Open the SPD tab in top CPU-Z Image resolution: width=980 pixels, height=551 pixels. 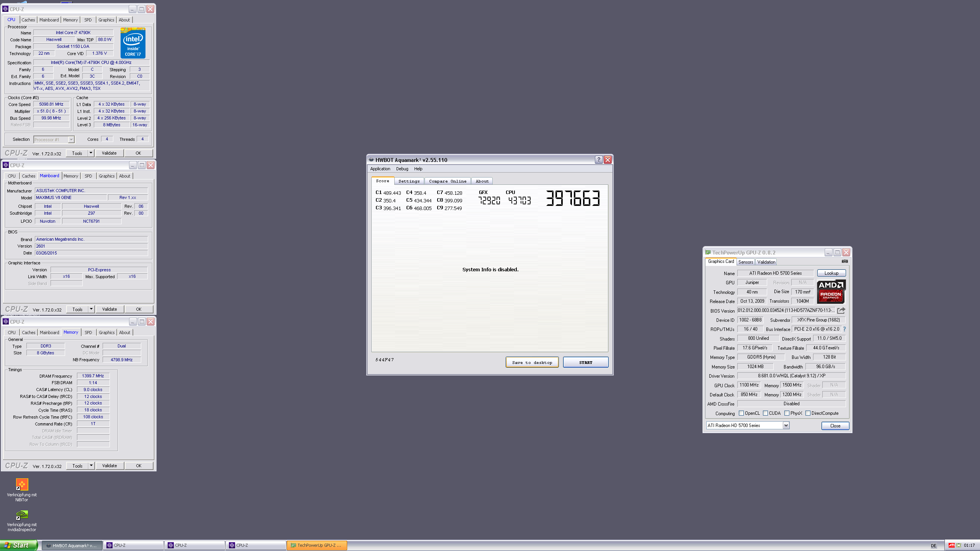[88, 20]
